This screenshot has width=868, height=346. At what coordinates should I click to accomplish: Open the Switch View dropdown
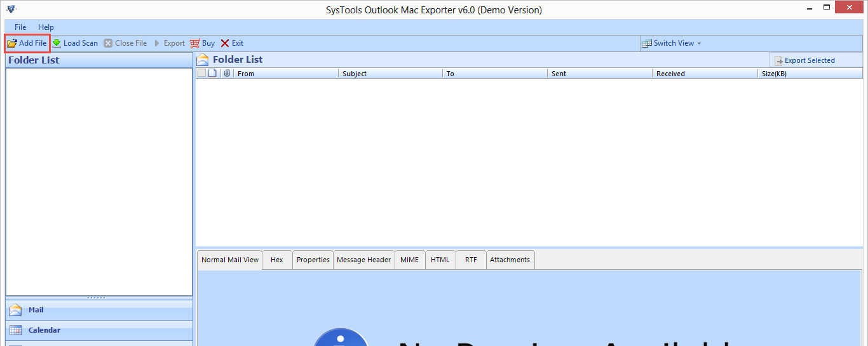[672, 43]
